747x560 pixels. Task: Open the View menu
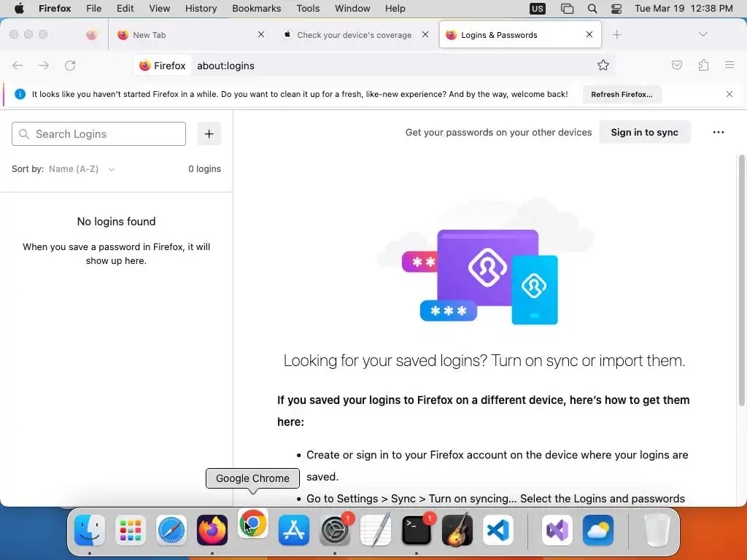(x=159, y=9)
